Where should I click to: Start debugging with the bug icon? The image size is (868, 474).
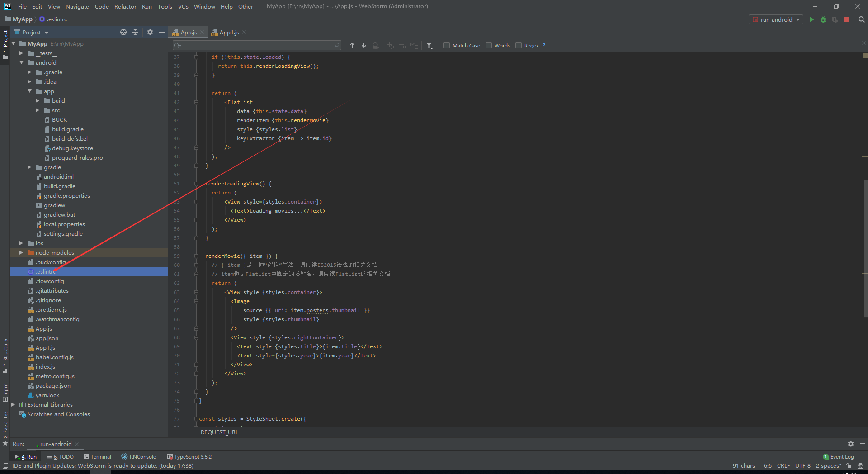pos(823,19)
